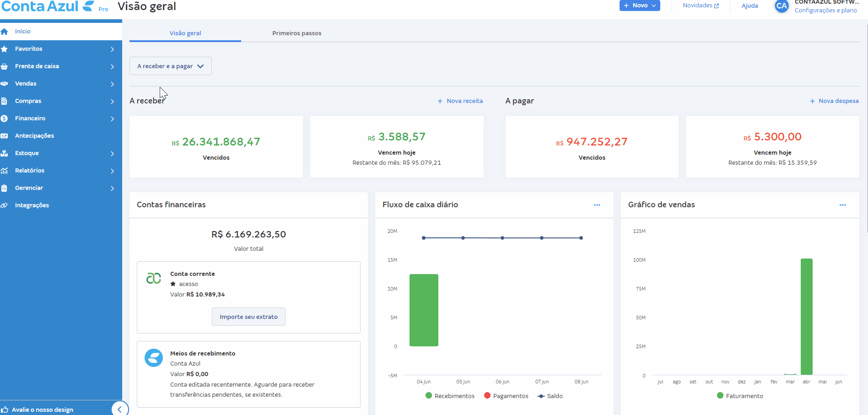Click the Relatórios chart icon
The height and width of the screenshot is (415, 868).
5,171
